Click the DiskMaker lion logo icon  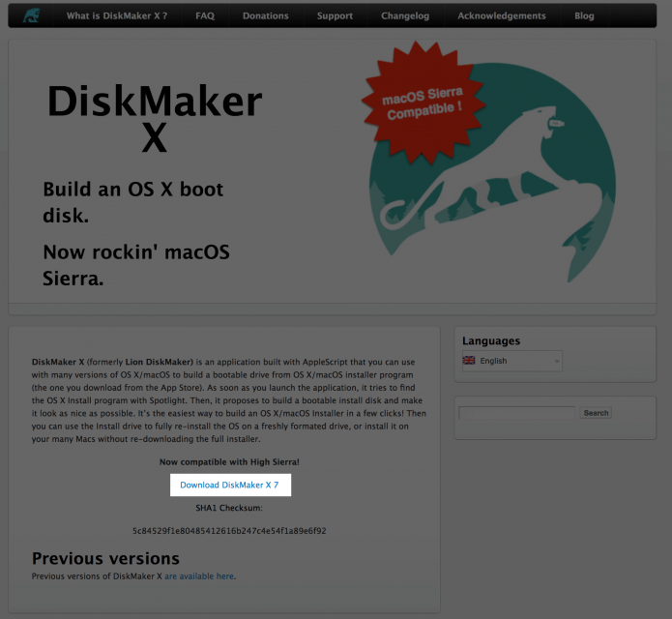tap(31, 15)
